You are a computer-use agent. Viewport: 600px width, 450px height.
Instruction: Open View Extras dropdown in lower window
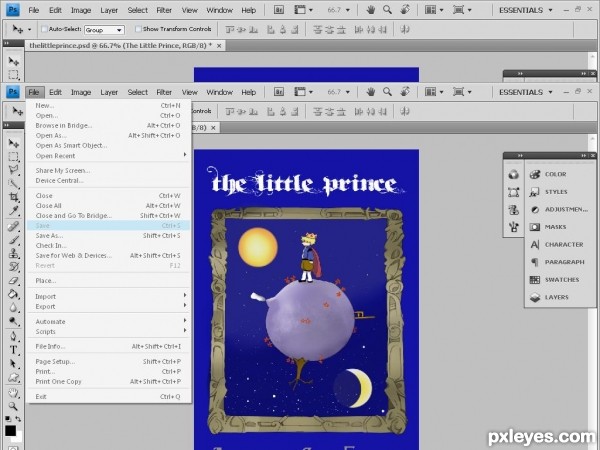tap(303, 92)
